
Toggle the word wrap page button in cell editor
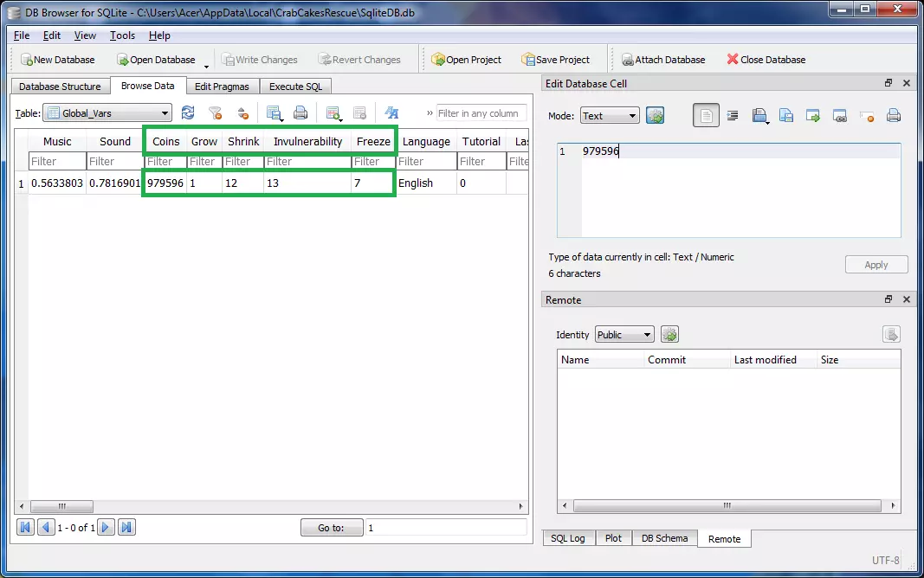(706, 115)
